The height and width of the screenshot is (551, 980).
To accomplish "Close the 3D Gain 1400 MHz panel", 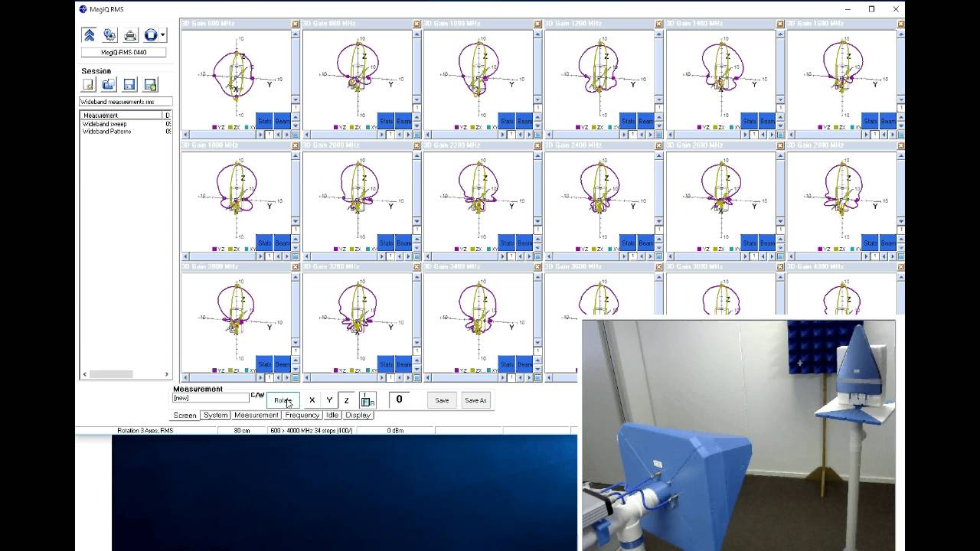I will pyautogui.click(x=780, y=24).
